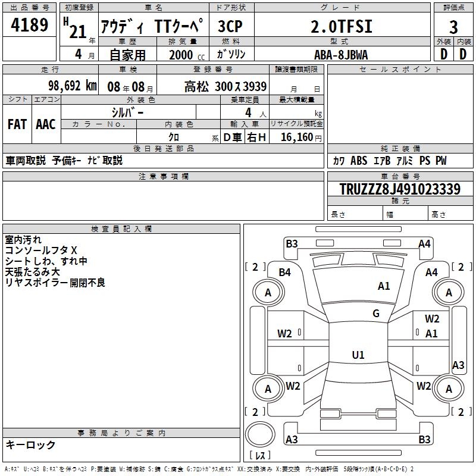Image resolution: width=476 pixels, height=476 pixels.
Task: Click the registration number 高松 300ス3939
Action: (x=225, y=86)
